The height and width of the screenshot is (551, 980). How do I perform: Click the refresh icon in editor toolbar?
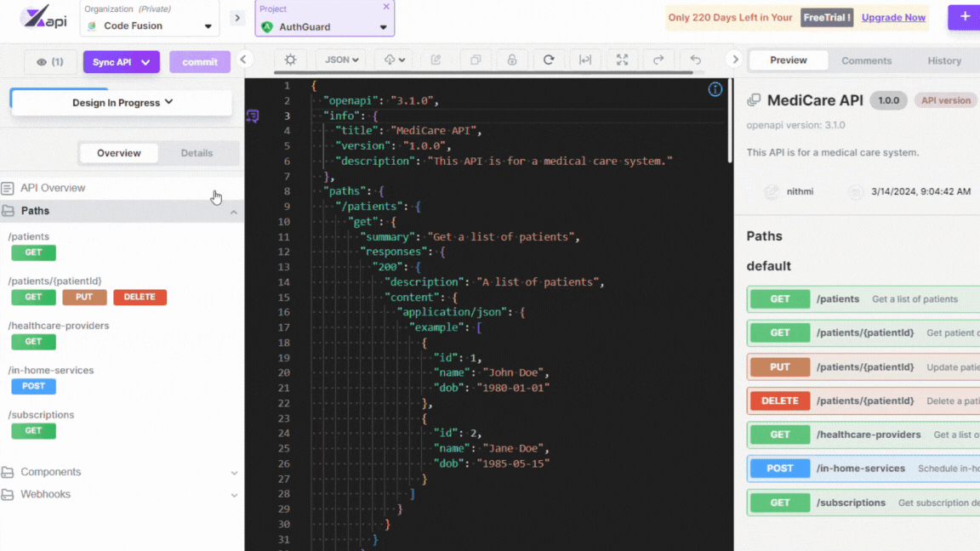coord(549,60)
